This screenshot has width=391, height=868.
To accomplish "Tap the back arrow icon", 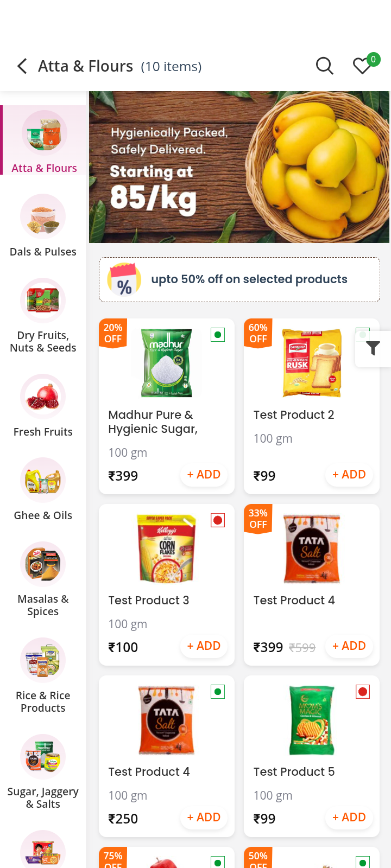I will (21, 66).
